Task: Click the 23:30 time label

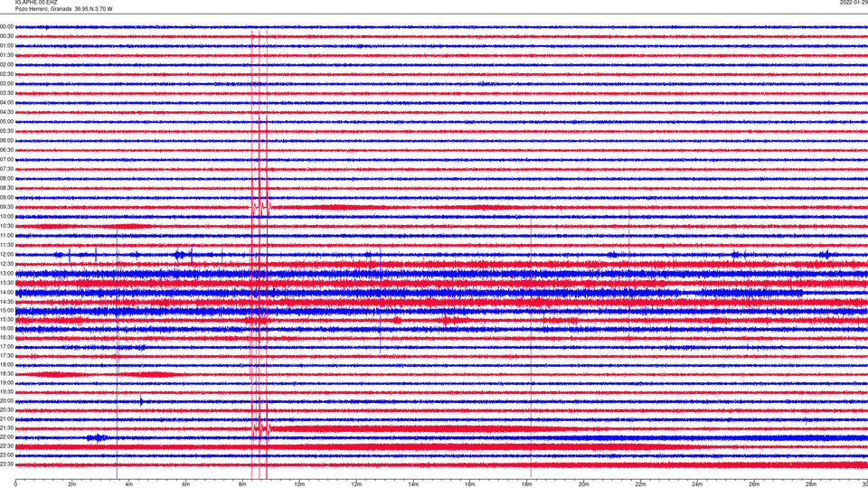Action: click(7, 465)
